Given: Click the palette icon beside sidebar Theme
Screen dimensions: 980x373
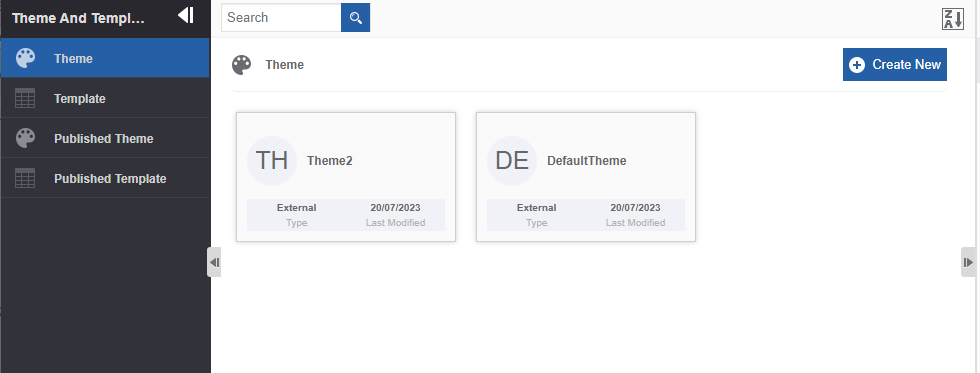Looking at the screenshot, I should point(25,58).
